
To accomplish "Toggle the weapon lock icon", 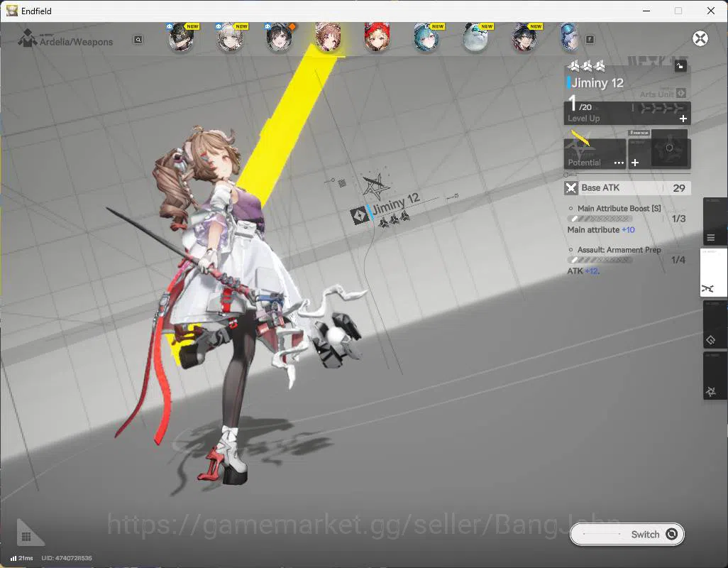I will pos(680,66).
